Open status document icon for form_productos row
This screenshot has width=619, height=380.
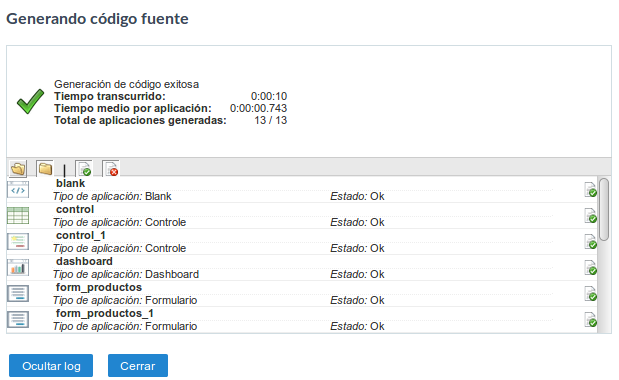point(591,294)
